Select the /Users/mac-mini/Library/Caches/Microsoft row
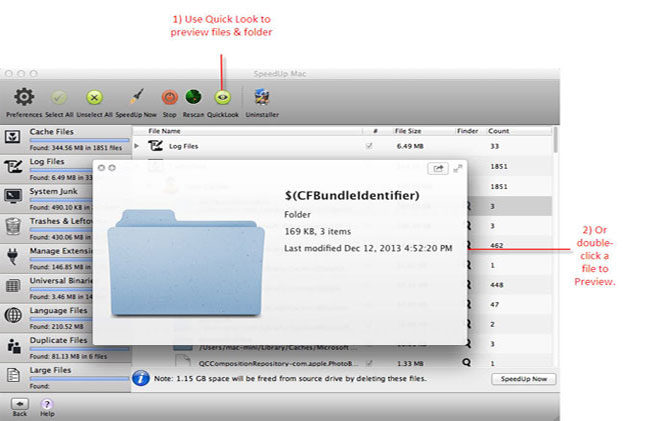 pyautogui.click(x=278, y=348)
